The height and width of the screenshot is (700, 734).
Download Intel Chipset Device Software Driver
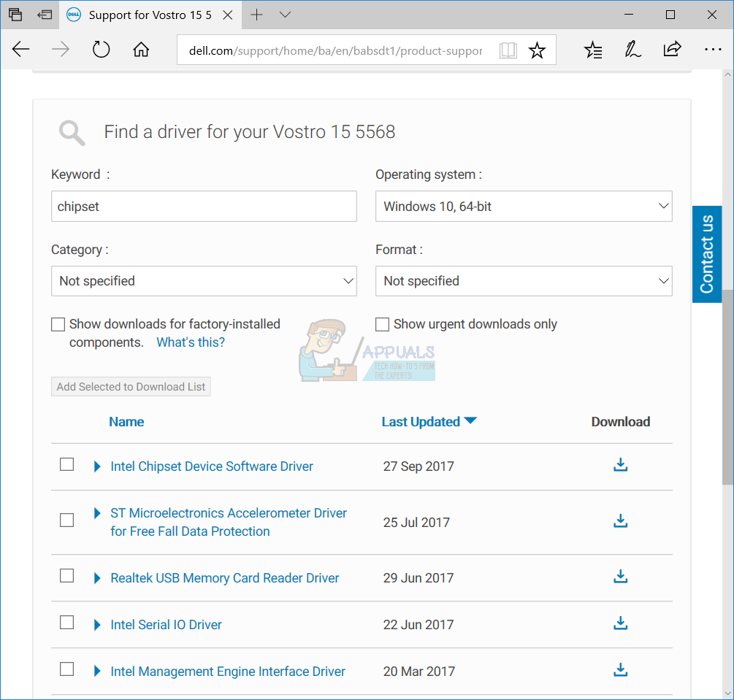point(620,465)
